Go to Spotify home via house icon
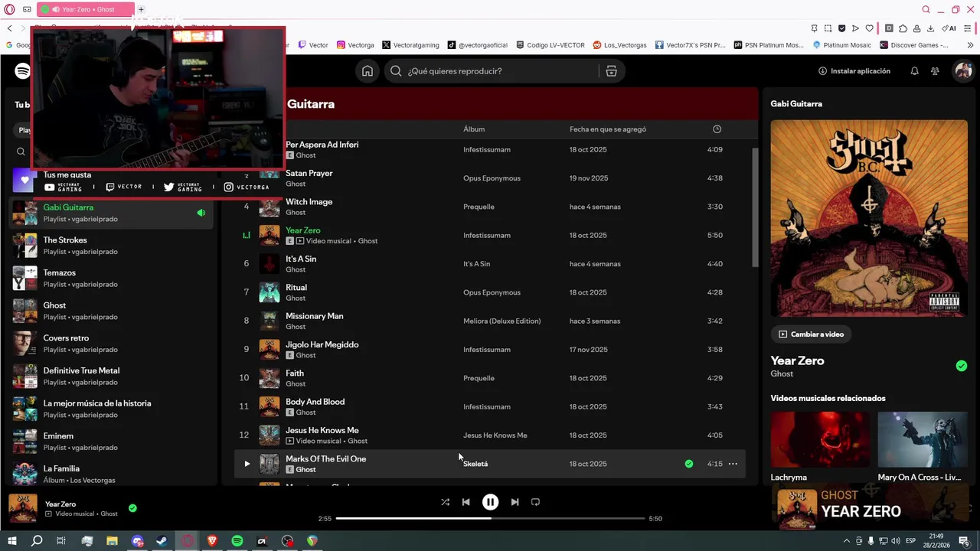The image size is (980, 551). tap(367, 71)
